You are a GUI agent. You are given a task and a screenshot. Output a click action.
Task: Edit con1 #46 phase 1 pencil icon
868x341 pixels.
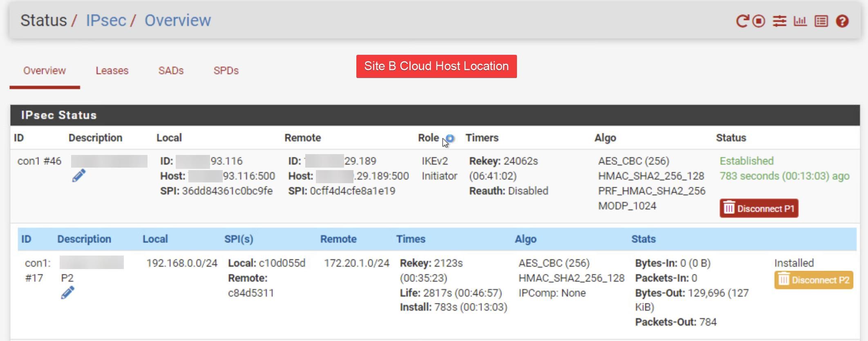coord(79,175)
